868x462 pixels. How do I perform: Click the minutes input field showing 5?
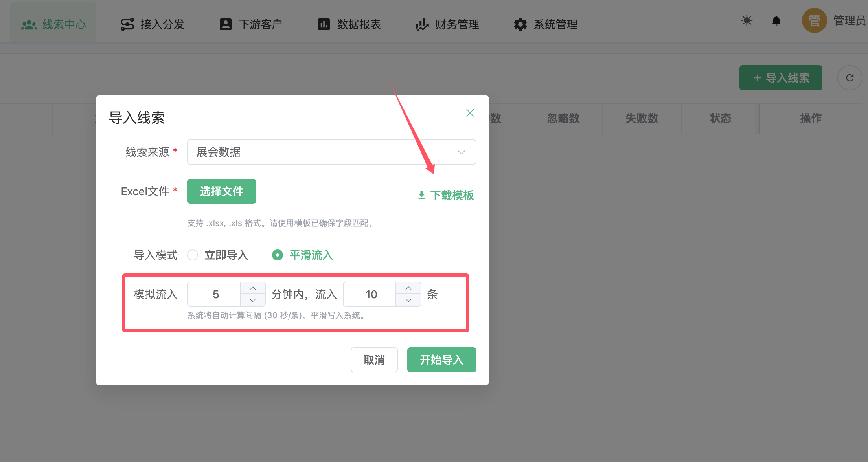coord(215,294)
